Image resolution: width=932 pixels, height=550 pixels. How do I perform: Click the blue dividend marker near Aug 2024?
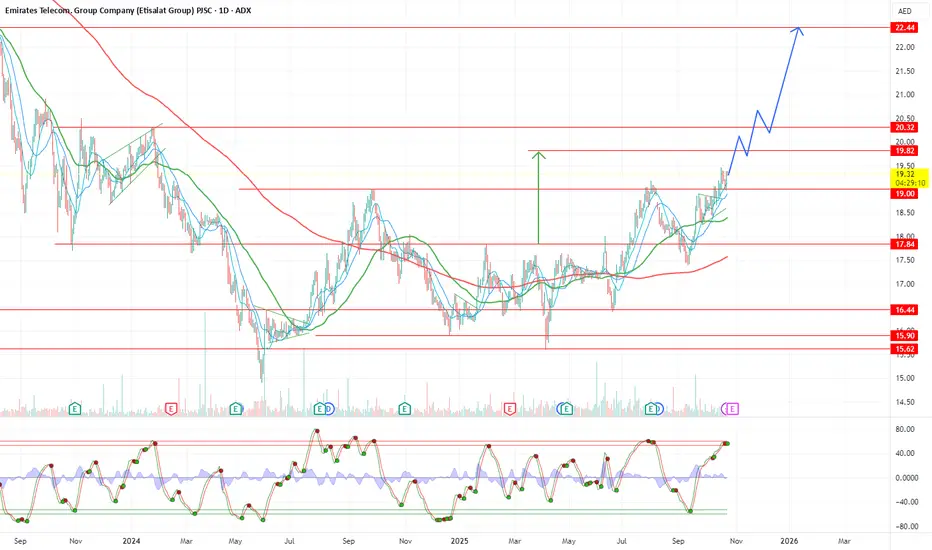click(x=329, y=408)
